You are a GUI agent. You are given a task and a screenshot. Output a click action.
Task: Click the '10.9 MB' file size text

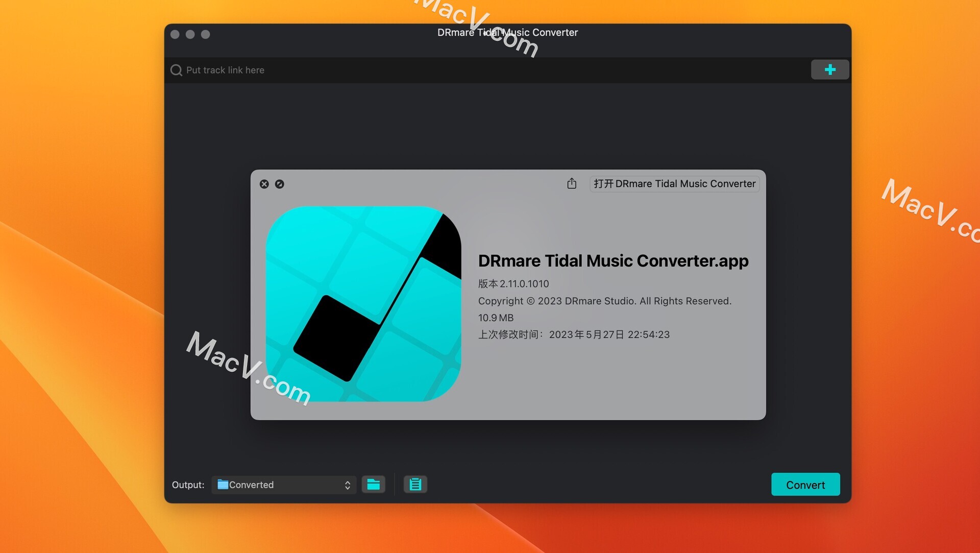(x=496, y=318)
